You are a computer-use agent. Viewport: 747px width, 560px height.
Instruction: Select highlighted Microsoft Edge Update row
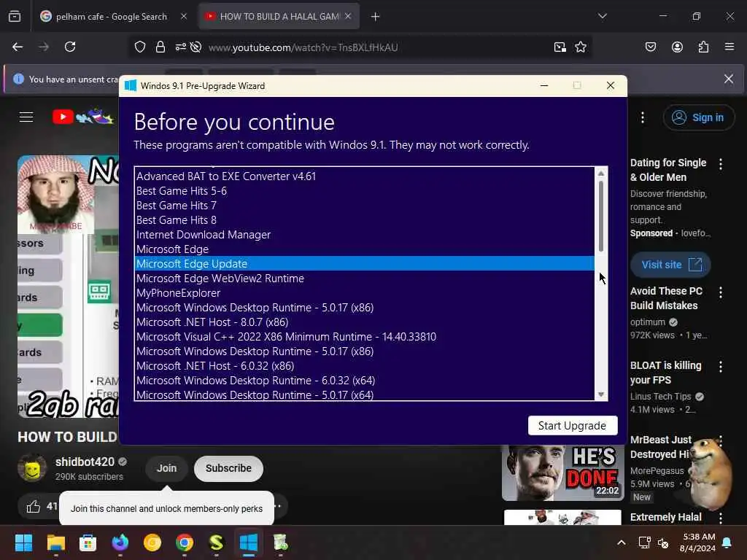pos(365,264)
